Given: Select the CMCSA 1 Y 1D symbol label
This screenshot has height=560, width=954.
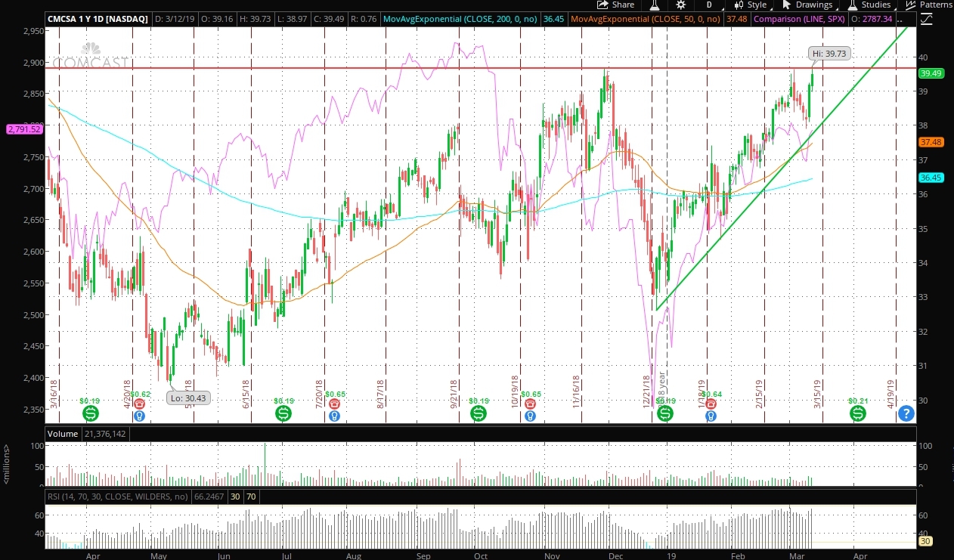Looking at the screenshot, I should (98, 18).
